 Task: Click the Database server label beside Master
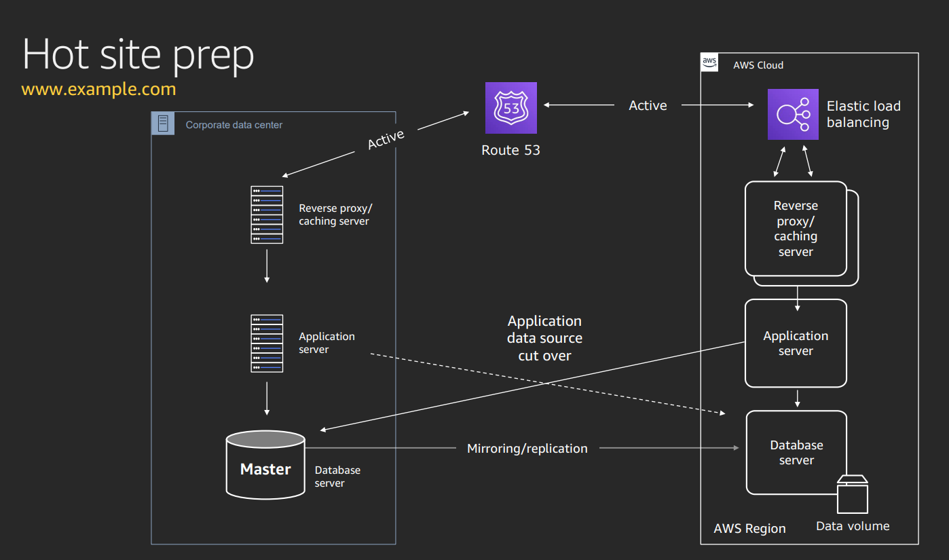point(337,477)
